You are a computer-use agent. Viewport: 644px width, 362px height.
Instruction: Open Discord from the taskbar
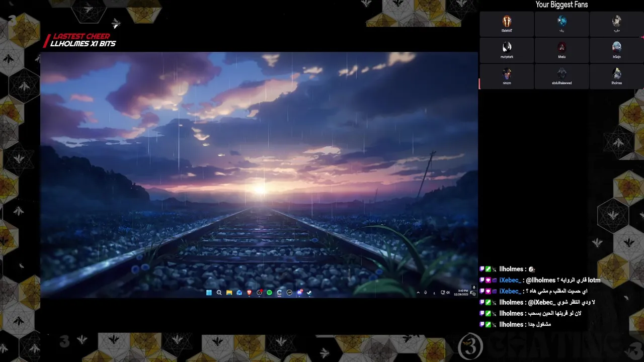(299, 293)
